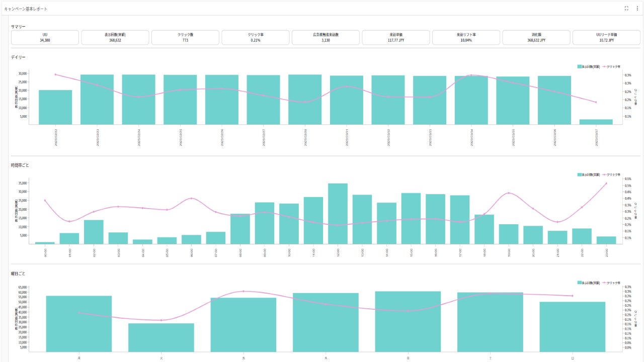Click the first bar in デイリー chart

tap(55, 107)
